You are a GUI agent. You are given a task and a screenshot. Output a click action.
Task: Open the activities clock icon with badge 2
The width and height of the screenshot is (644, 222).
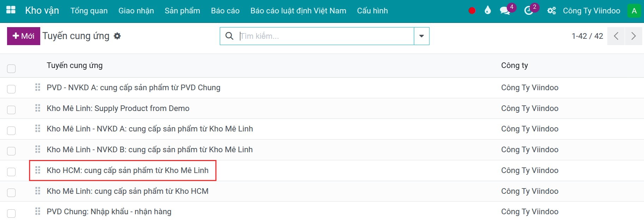[x=528, y=11]
